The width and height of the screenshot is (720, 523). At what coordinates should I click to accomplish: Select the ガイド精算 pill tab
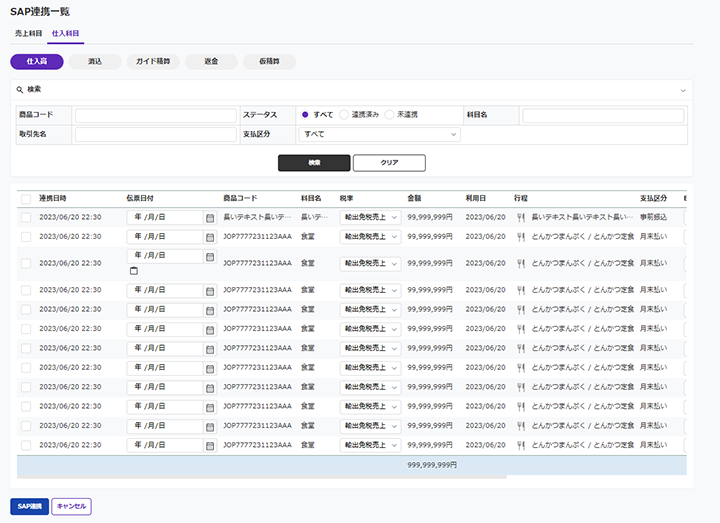pos(152,62)
